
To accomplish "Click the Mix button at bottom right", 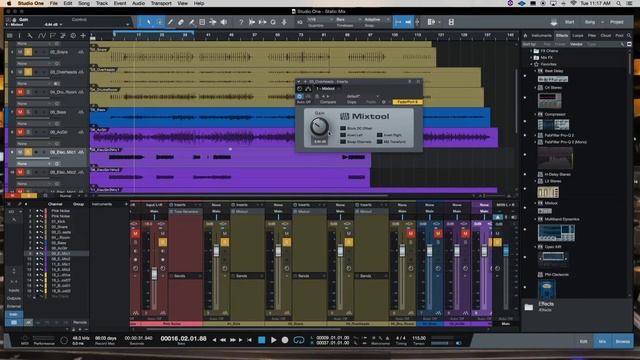I will click(602, 341).
